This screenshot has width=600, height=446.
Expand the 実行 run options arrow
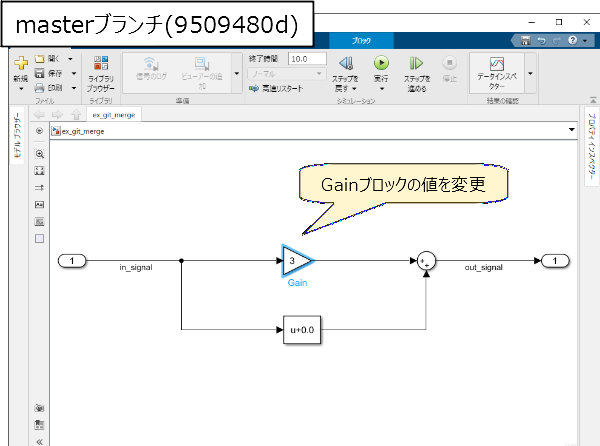382,89
